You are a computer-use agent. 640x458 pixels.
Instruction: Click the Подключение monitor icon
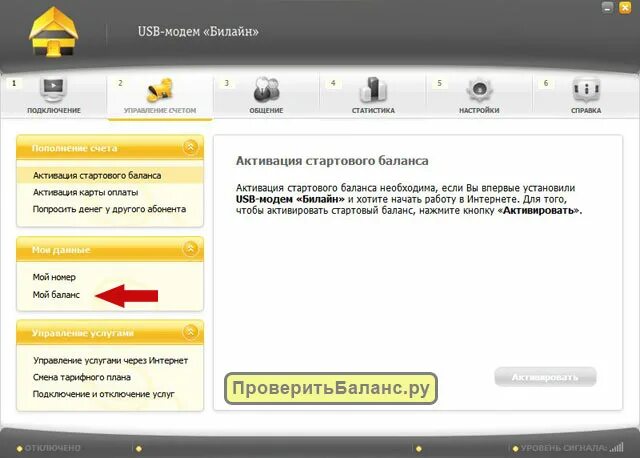(x=53, y=89)
